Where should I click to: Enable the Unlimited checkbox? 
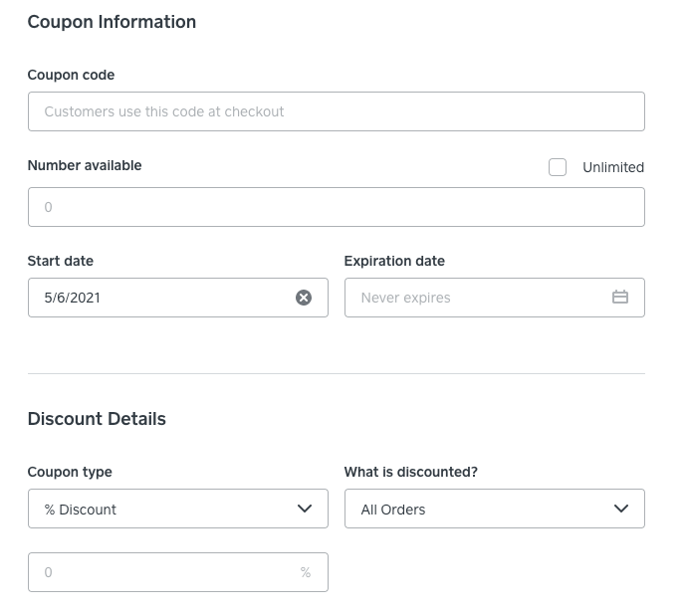click(558, 167)
